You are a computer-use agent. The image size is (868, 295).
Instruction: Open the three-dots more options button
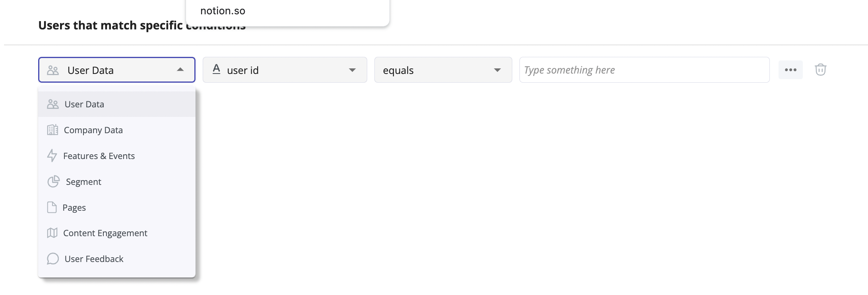click(x=790, y=70)
